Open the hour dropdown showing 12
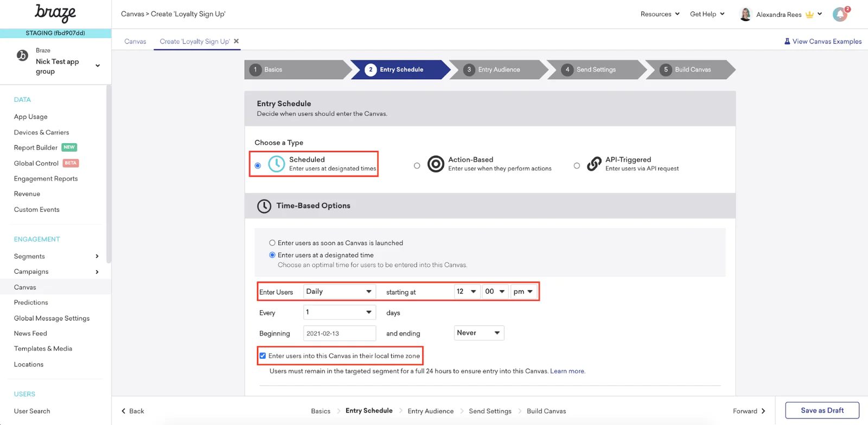 pyautogui.click(x=467, y=292)
